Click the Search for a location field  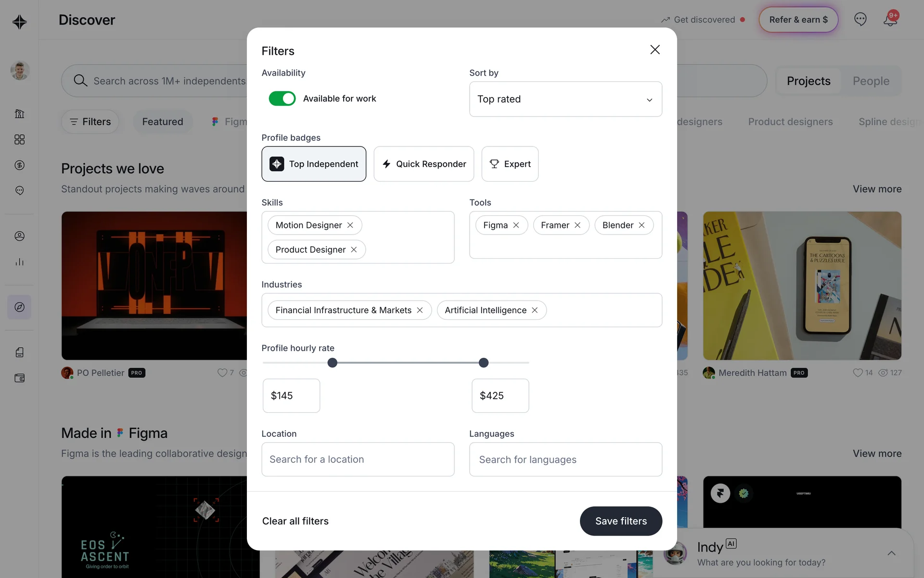(x=358, y=460)
